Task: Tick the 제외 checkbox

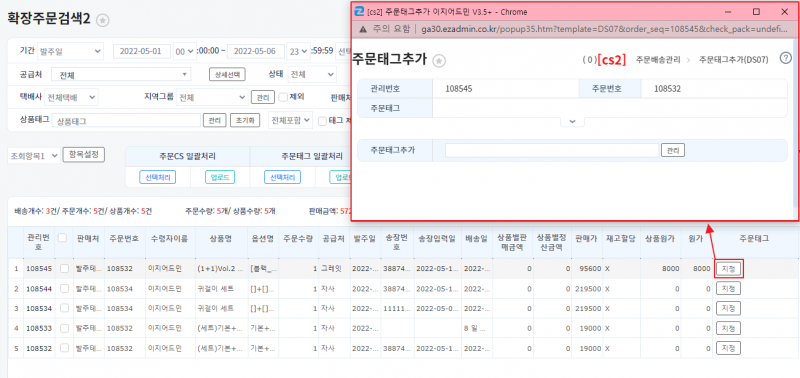Action: 283,97
